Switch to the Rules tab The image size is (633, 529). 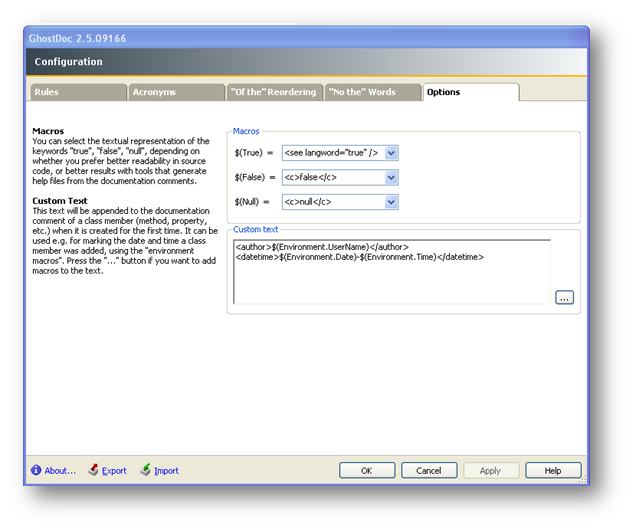(78, 92)
